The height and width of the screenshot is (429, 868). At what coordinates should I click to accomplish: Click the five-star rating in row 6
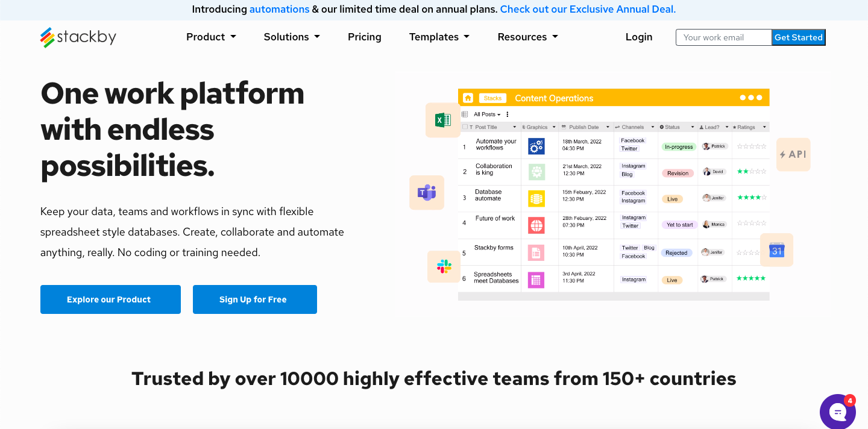click(x=752, y=278)
